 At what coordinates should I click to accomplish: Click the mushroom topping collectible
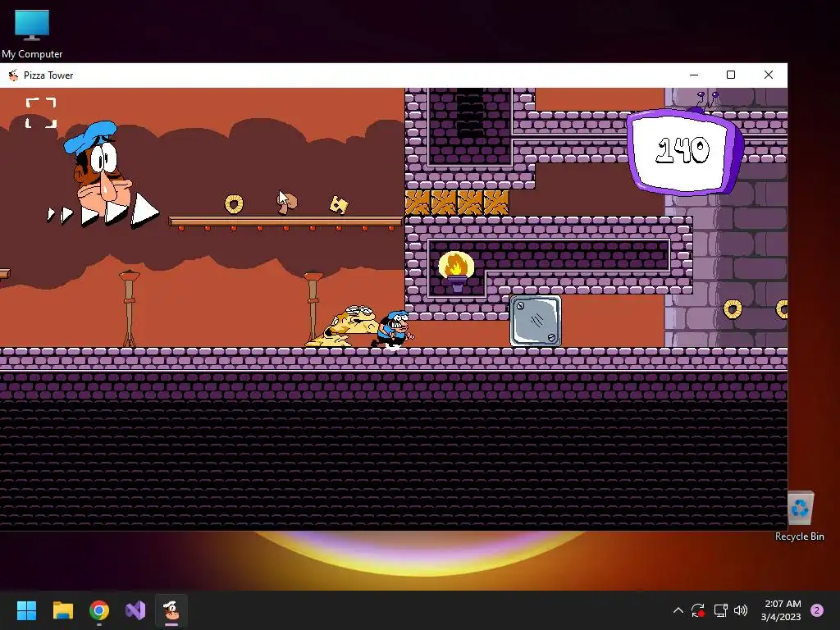click(287, 203)
